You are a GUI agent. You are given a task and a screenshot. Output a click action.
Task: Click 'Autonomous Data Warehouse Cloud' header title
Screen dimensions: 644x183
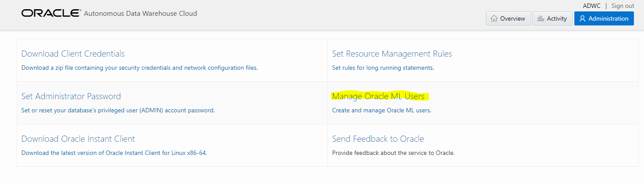click(140, 14)
